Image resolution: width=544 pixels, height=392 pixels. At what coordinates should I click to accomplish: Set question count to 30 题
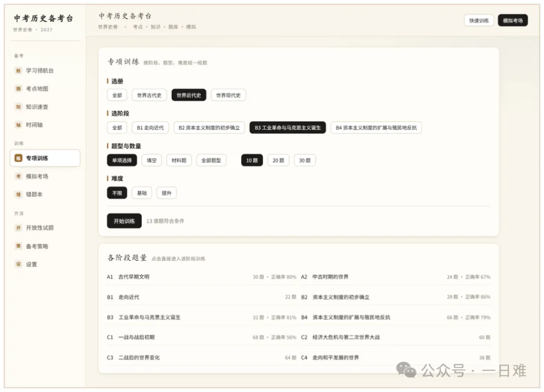(305, 160)
